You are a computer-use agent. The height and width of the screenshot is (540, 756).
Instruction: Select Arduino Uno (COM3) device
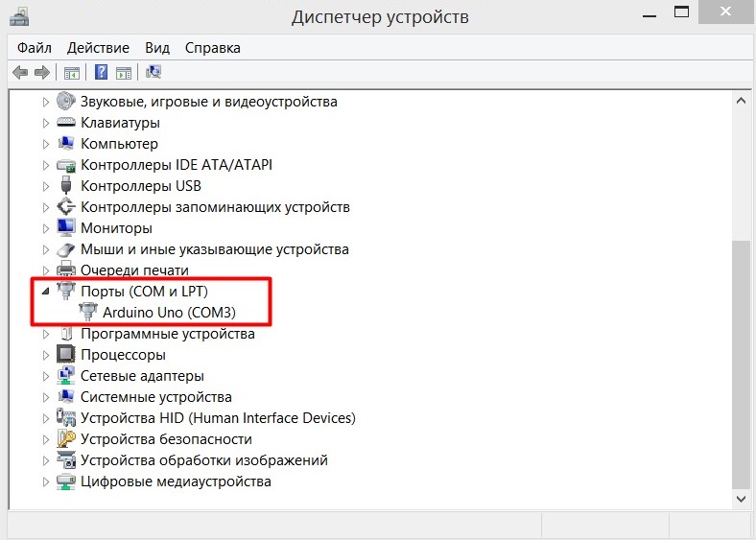[169, 313]
